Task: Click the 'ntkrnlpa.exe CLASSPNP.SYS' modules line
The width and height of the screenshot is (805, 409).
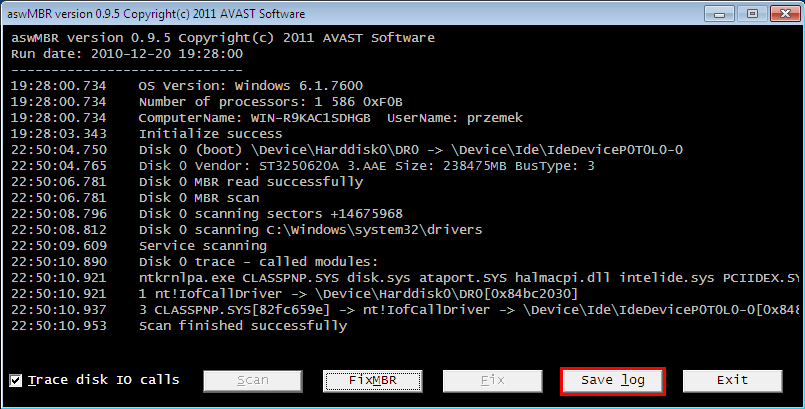Action: [x=405, y=278]
